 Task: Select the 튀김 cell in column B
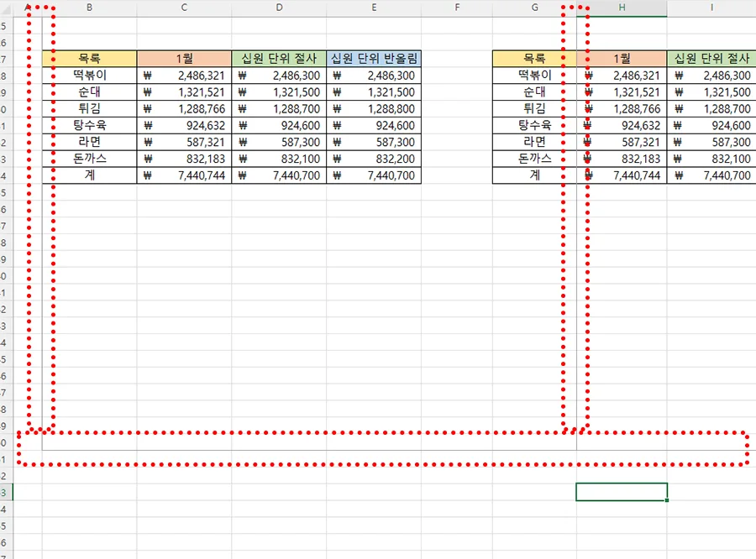[89, 108]
